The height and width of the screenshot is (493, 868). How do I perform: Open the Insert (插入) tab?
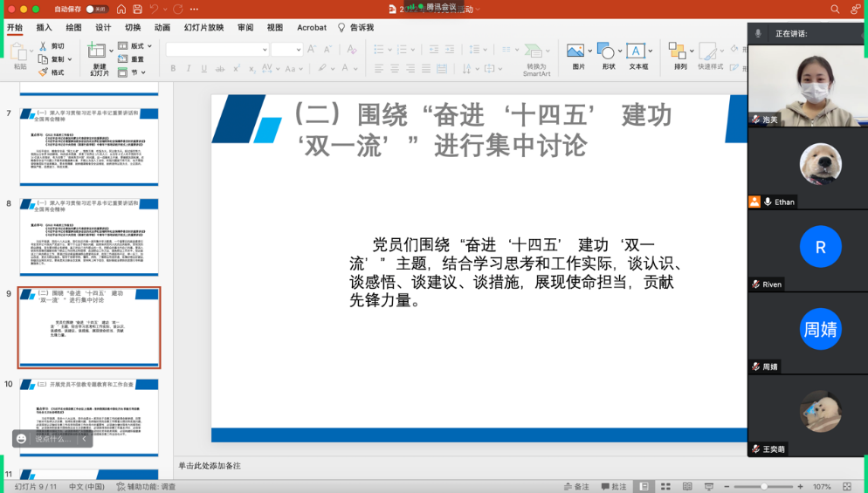[44, 28]
